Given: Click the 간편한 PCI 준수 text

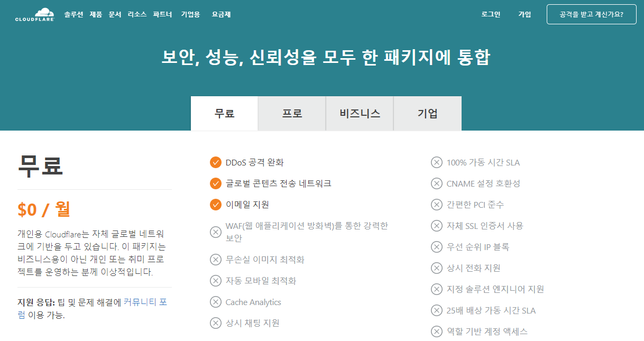Looking at the screenshot, I should click(475, 205).
